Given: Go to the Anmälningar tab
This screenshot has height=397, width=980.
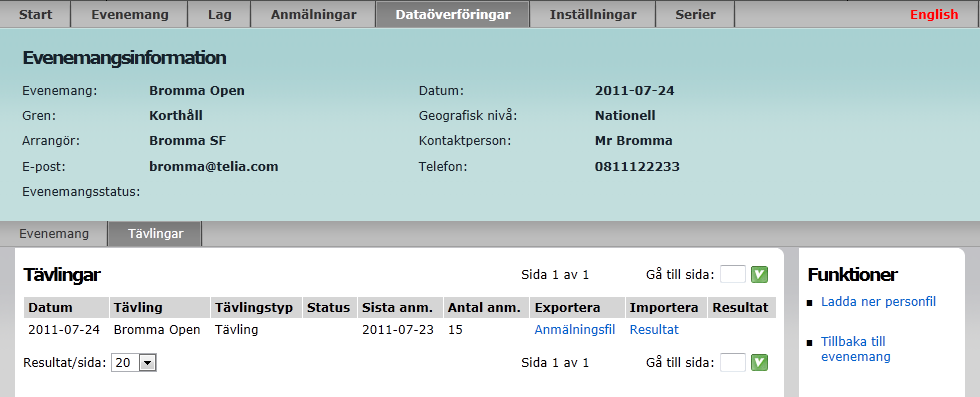Looking at the screenshot, I should pyautogui.click(x=314, y=14).
